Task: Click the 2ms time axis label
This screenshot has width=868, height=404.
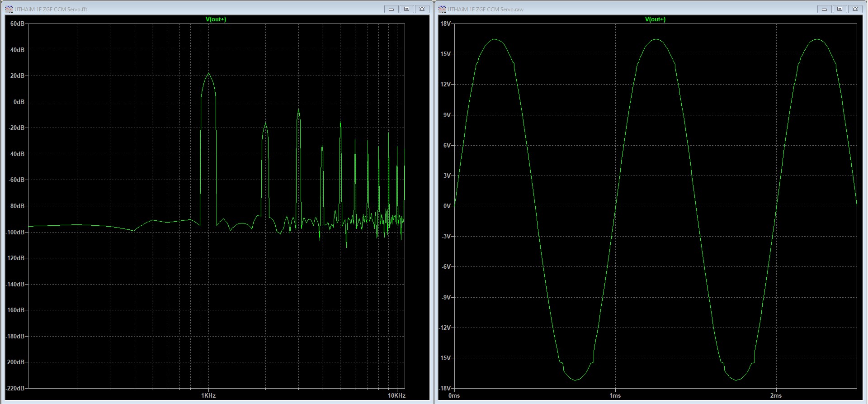Action: [776, 395]
